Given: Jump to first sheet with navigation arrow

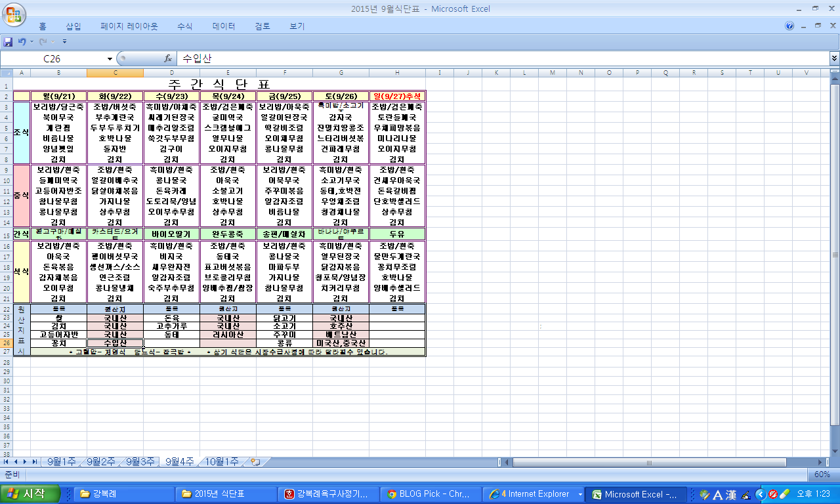Looking at the screenshot, I should (7, 462).
